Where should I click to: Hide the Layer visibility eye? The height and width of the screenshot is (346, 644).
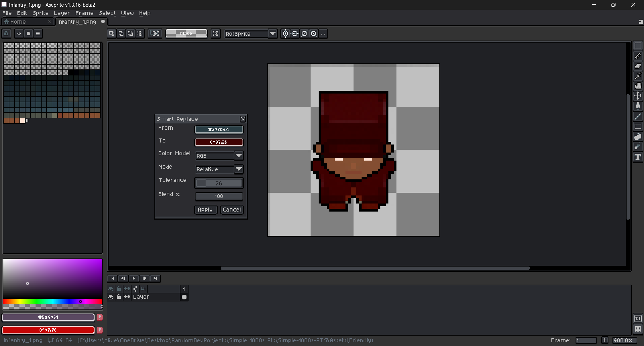tap(111, 297)
